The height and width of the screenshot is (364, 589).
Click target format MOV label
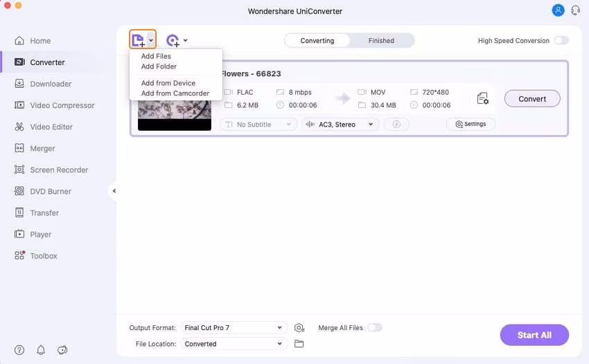point(378,92)
